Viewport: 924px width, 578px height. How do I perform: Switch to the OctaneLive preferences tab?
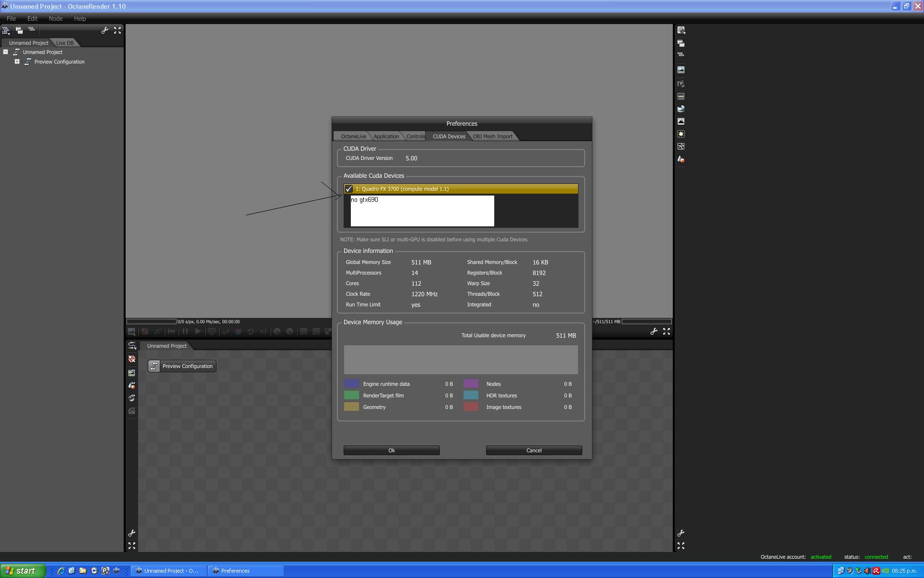coord(353,136)
